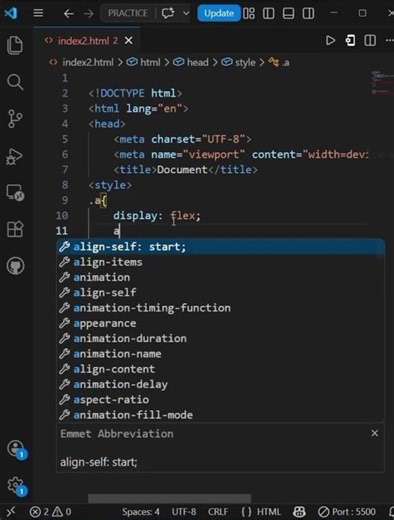This screenshot has height=520, width=394.
Task: Open the errors and warnings status item
Action: [50, 512]
